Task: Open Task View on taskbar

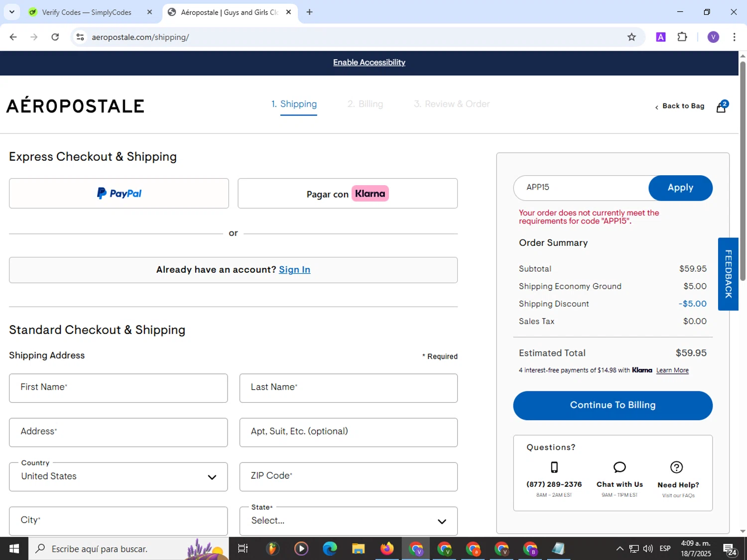Action: pyautogui.click(x=243, y=549)
